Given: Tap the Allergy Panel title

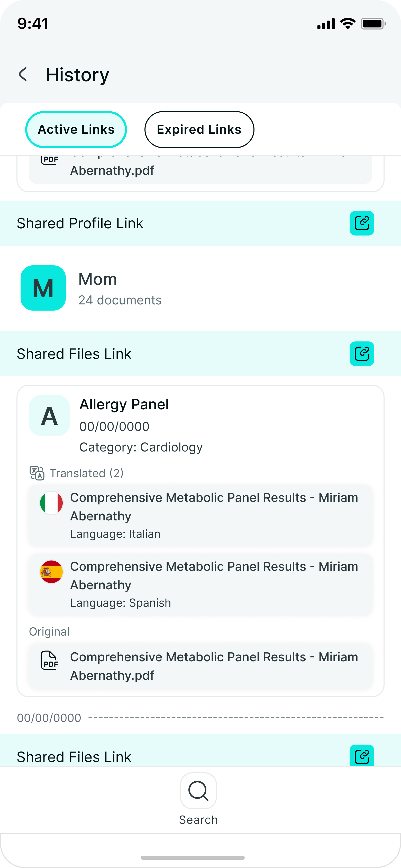Looking at the screenshot, I should 124,404.
